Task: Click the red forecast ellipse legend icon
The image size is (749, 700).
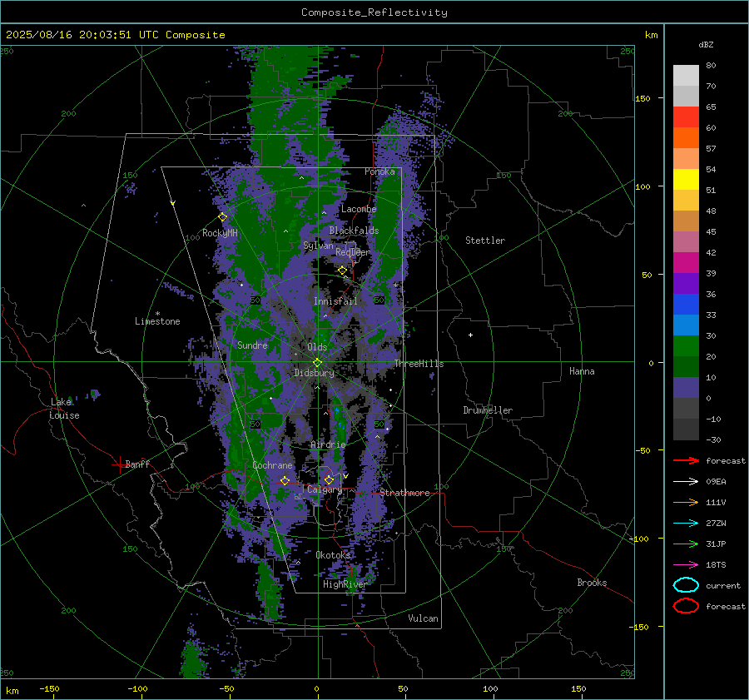Action: click(686, 606)
